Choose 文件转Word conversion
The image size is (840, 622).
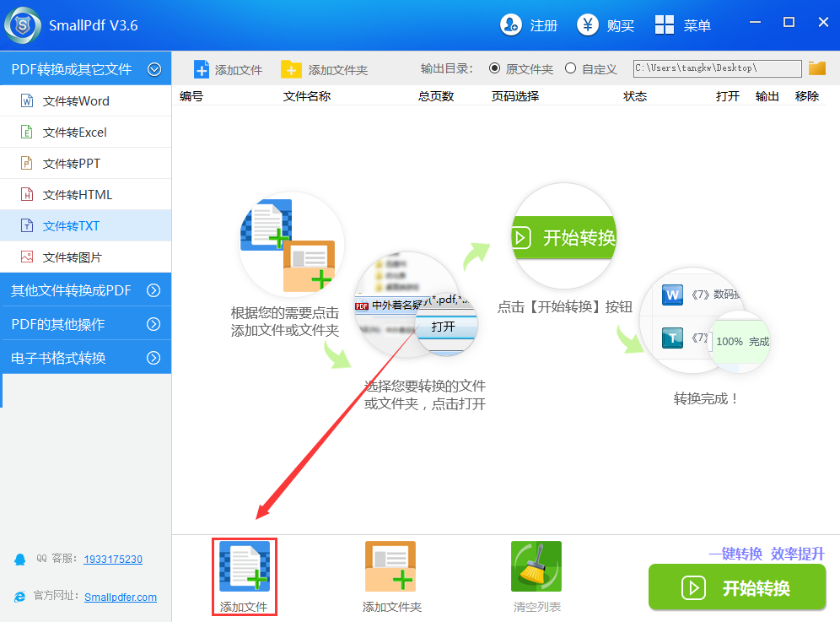(86, 100)
